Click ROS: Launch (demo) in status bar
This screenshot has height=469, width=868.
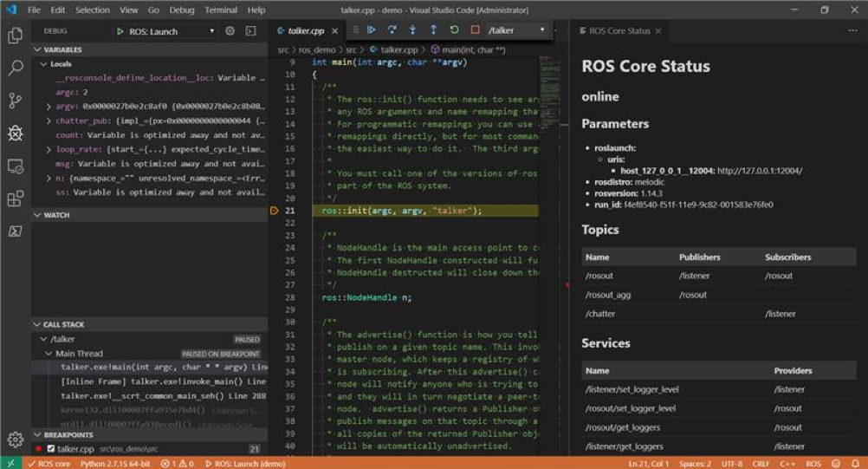pyautogui.click(x=245, y=464)
